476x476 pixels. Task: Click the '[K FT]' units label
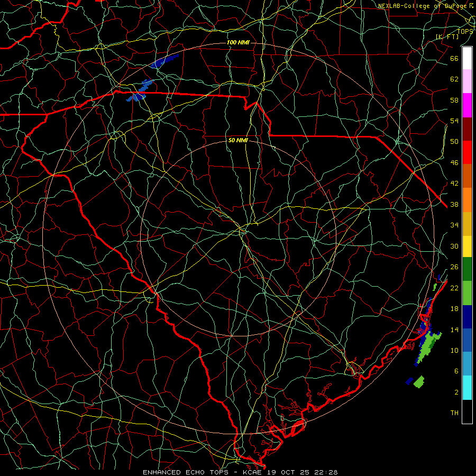pos(447,36)
